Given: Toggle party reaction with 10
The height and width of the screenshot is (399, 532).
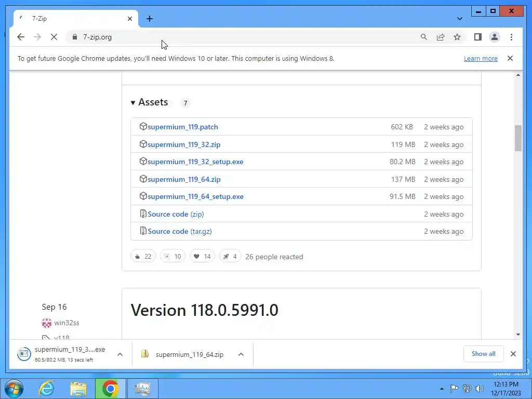Looking at the screenshot, I should click(x=172, y=256).
